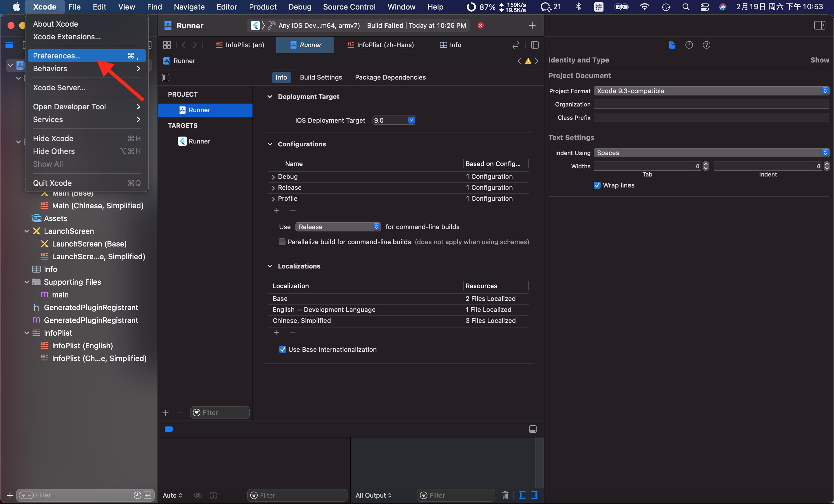Open the related items grid icon
Viewport: 834px width, 504px height.
pos(167,45)
